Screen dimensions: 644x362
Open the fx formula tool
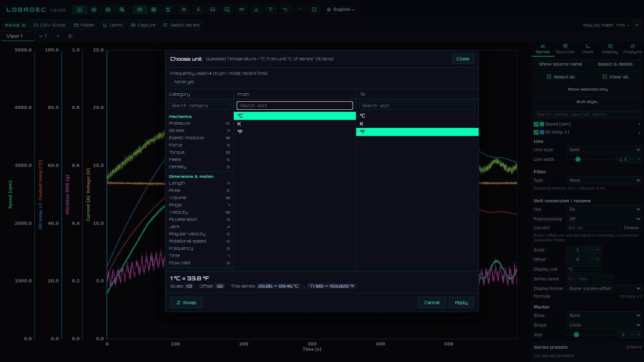[x=198, y=10]
